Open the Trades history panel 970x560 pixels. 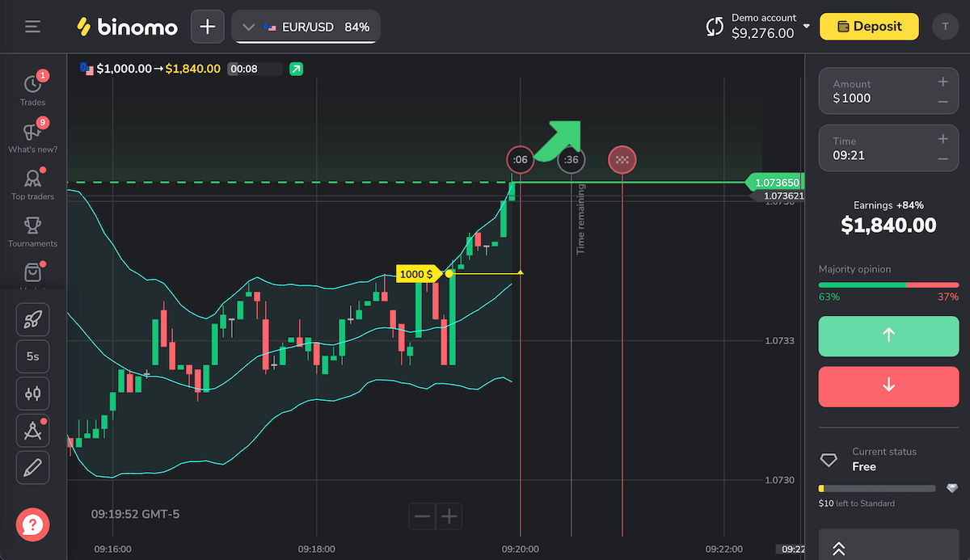pyautogui.click(x=33, y=89)
